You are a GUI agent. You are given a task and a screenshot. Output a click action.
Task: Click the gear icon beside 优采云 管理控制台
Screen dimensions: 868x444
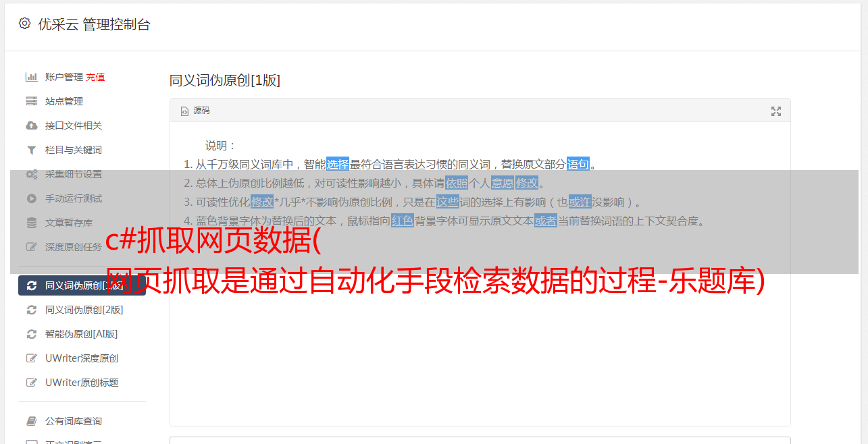[x=25, y=24]
